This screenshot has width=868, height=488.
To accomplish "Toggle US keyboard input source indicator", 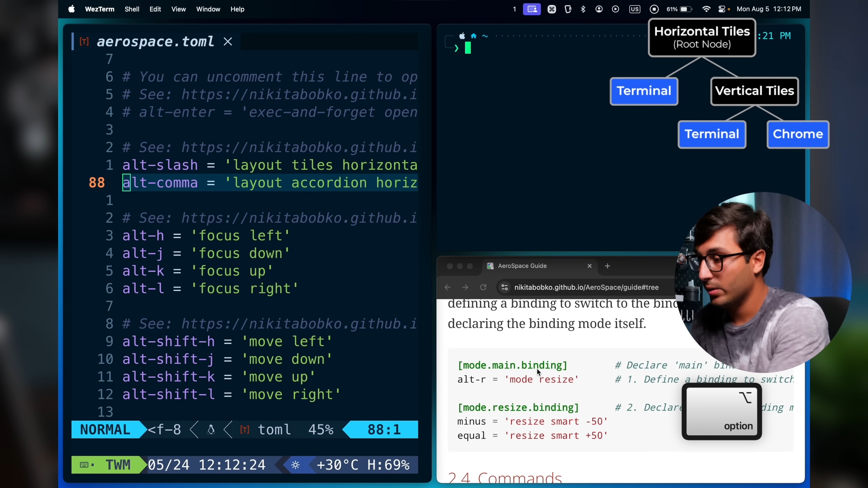I will click(x=634, y=9).
